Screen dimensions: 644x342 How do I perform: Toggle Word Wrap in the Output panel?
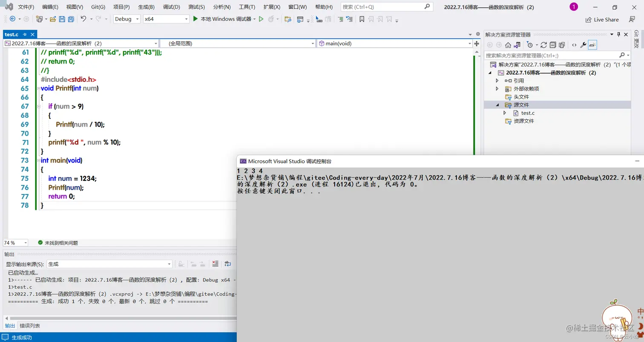click(228, 264)
